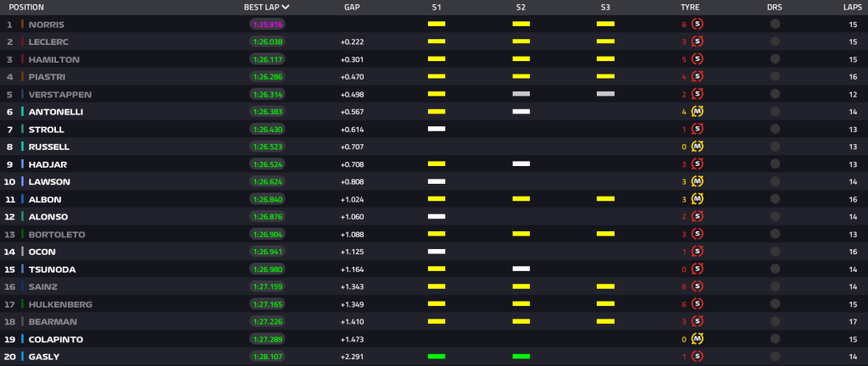
Task: Click Colapinto's medium tyre icon
Action: 698,340
